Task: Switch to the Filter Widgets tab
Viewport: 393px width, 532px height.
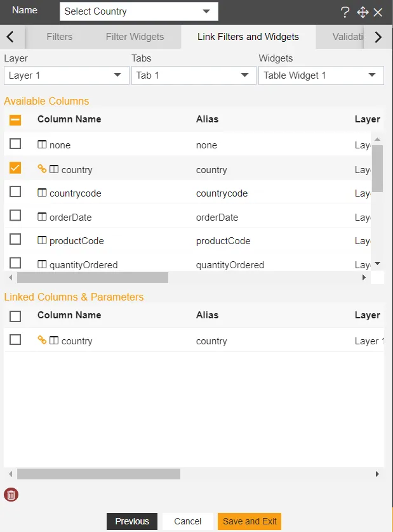Action: [x=135, y=37]
